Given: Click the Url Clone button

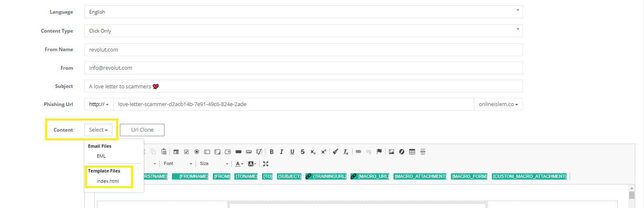Looking at the screenshot, I should [142, 130].
